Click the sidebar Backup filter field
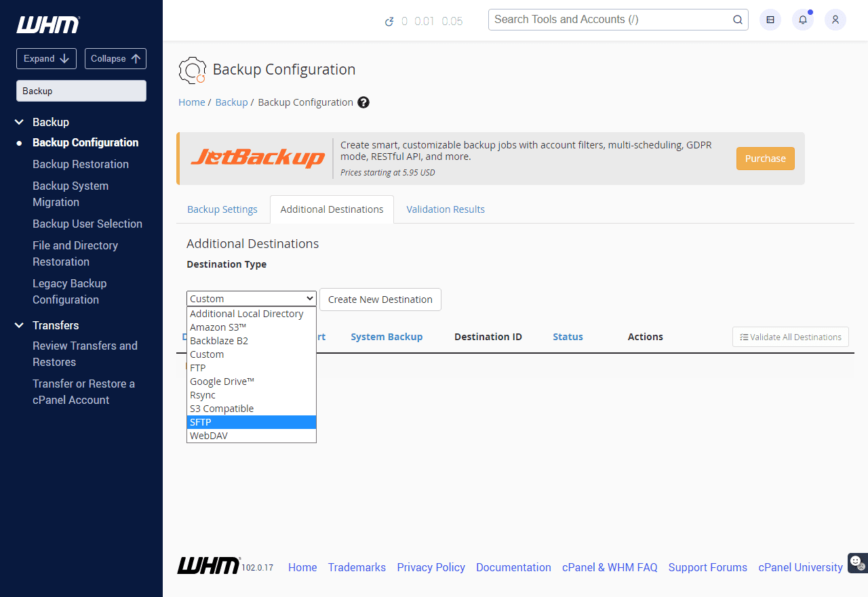 (x=81, y=91)
